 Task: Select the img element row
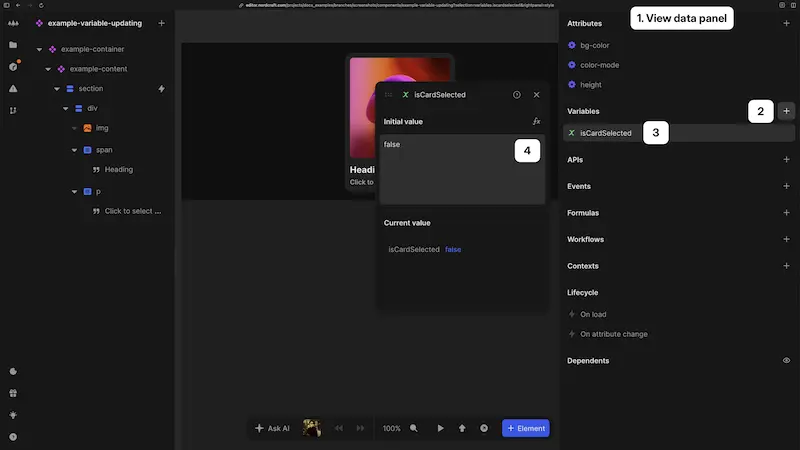coord(102,128)
